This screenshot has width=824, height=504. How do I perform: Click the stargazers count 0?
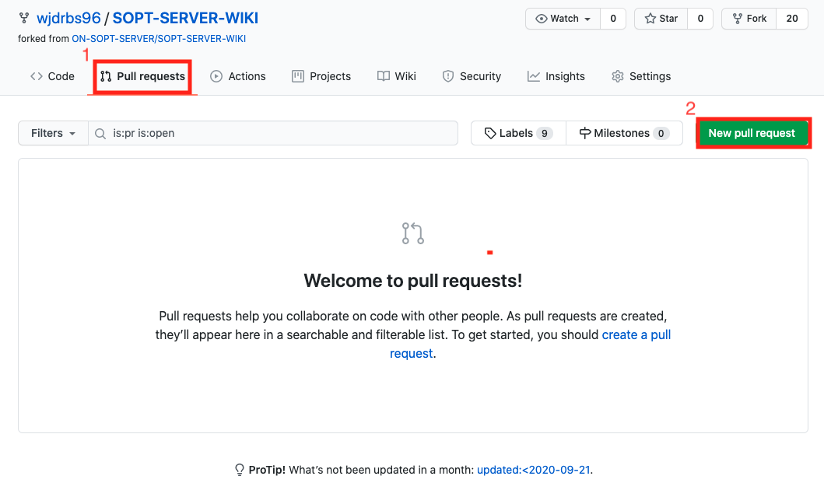pos(700,19)
